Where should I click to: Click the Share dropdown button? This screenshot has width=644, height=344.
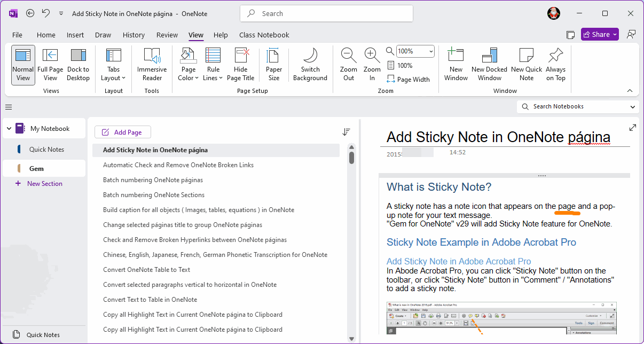click(600, 35)
